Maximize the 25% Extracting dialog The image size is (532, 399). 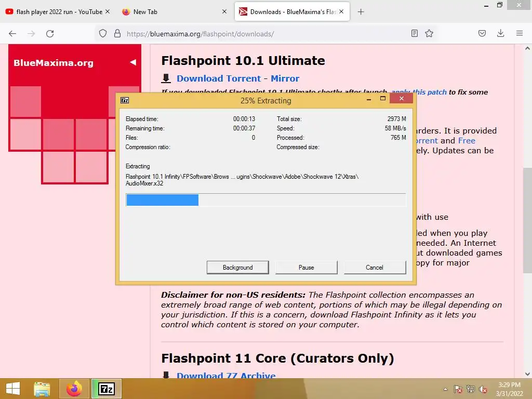click(383, 99)
